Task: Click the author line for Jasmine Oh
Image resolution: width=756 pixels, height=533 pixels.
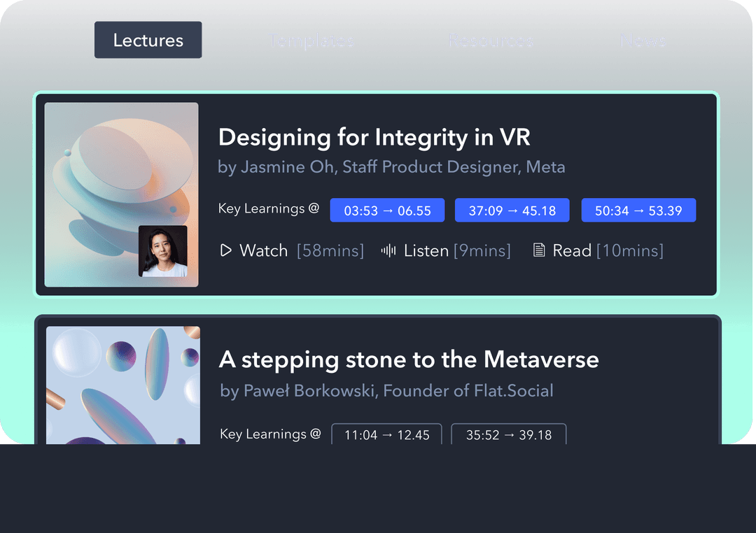Action: click(391, 167)
